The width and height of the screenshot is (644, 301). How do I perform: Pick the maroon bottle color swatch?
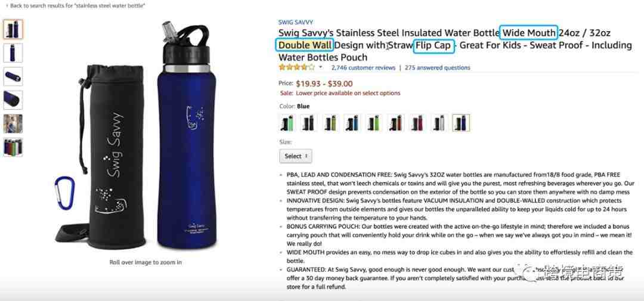coord(417,123)
